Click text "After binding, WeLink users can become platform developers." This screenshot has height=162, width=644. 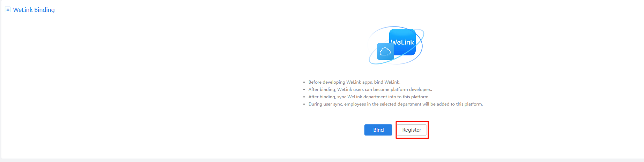pos(370,90)
